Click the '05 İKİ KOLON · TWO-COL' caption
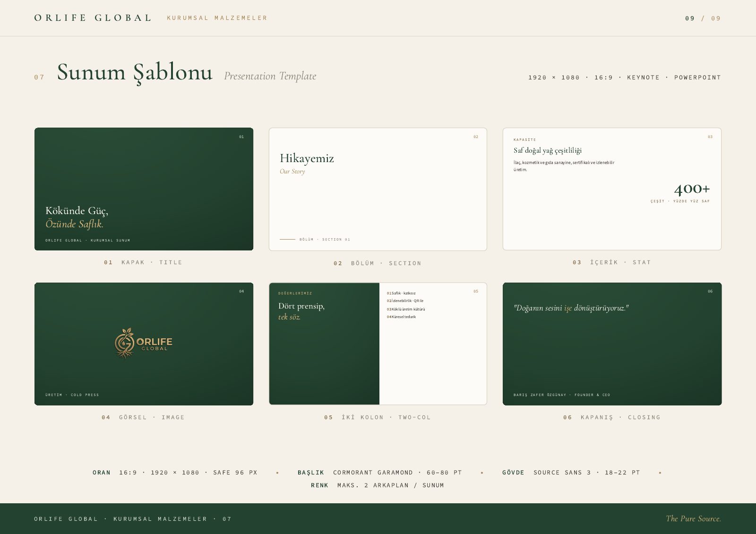Screen dimensions: 756x534 [378, 417]
